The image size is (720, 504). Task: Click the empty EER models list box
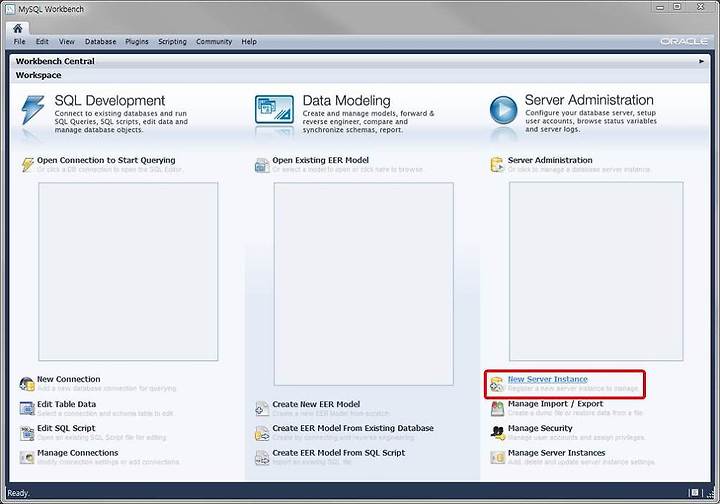[364, 284]
